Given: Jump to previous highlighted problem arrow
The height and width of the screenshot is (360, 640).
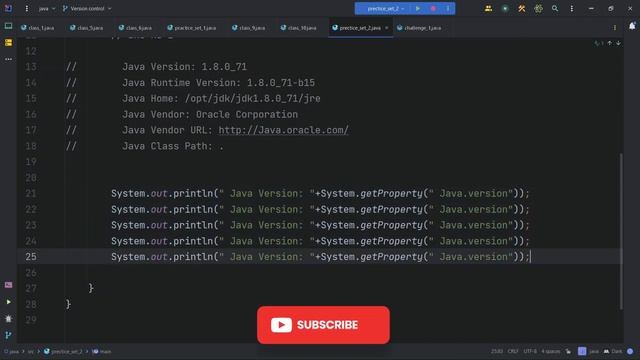Looking at the screenshot, I should pos(609,43).
